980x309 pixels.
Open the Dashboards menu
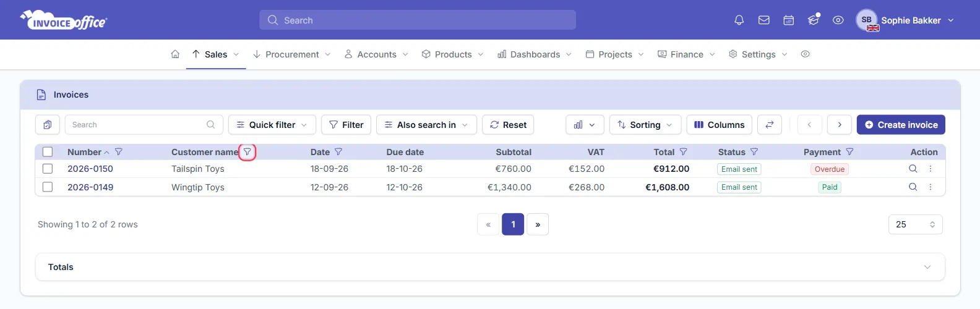[x=535, y=54]
